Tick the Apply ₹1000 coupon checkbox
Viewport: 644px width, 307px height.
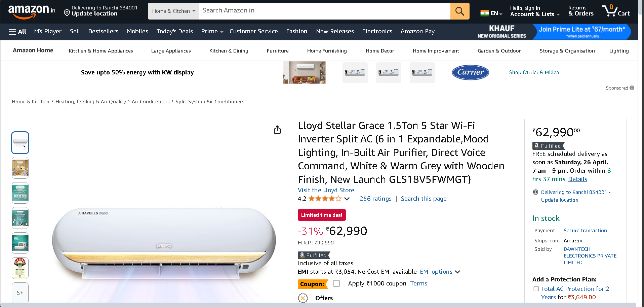tap(336, 283)
